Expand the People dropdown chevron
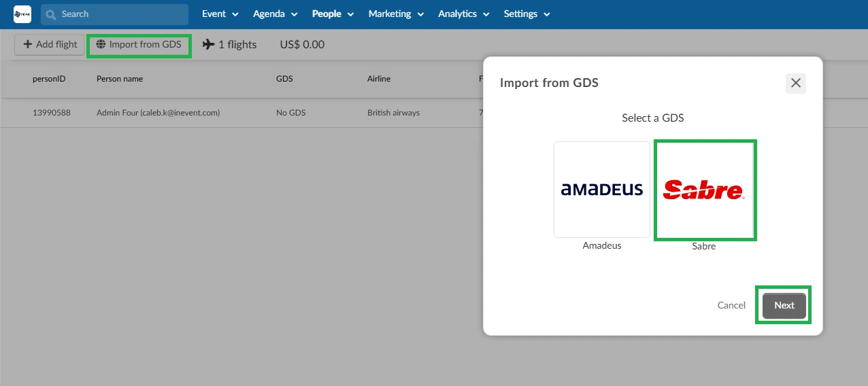This screenshot has height=386, width=868. pos(351,14)
